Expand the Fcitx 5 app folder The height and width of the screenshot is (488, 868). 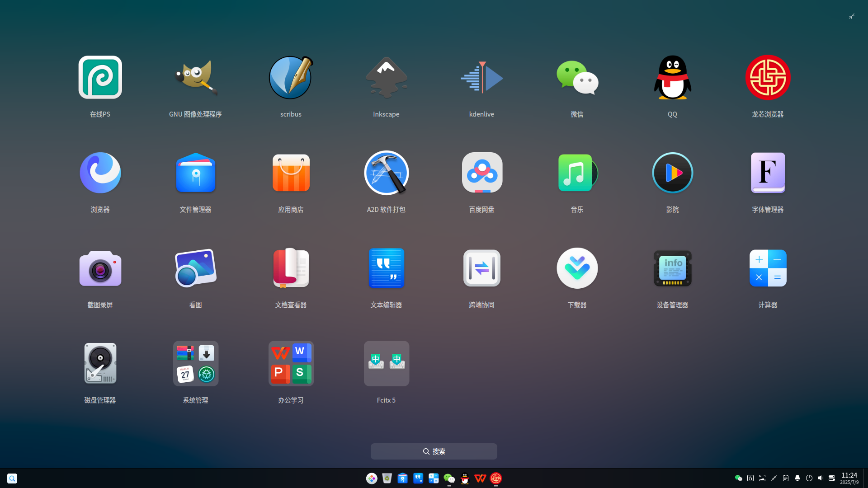pos(386,364)
